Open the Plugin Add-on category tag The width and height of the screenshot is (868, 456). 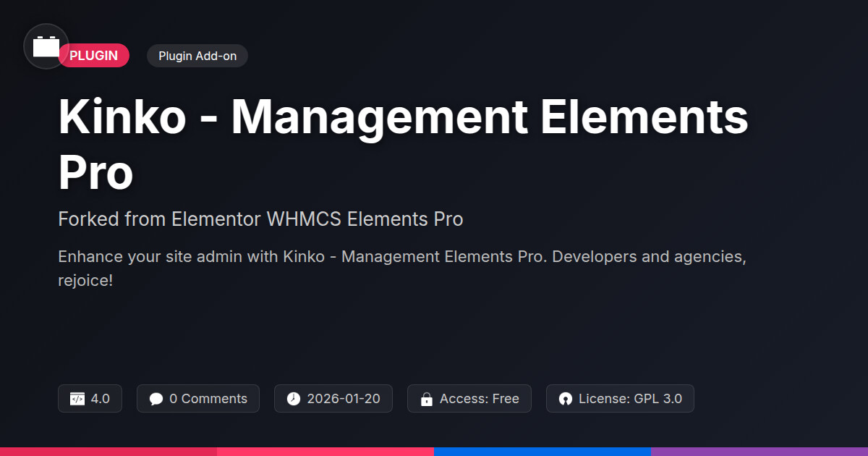pyautogui.click(x=197, y=56)
